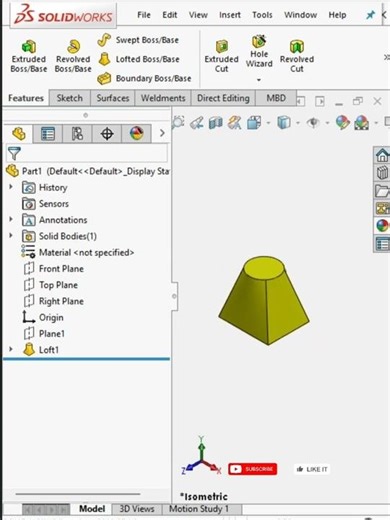Viewport: 390px width, 520px height.
Task: Switch to the Surfaces tab
Action: (112, 98)
